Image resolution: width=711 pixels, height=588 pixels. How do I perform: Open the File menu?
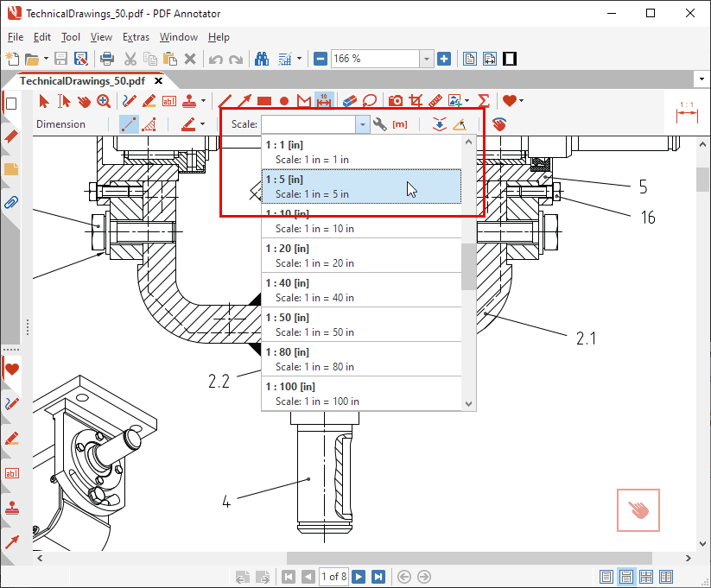point(16,37)
